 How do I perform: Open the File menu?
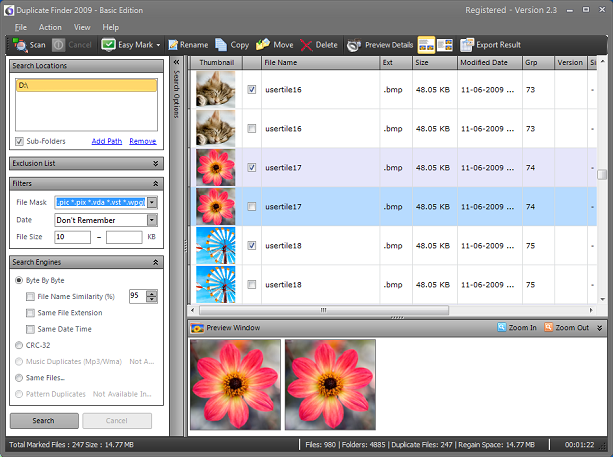click(21, 27)
